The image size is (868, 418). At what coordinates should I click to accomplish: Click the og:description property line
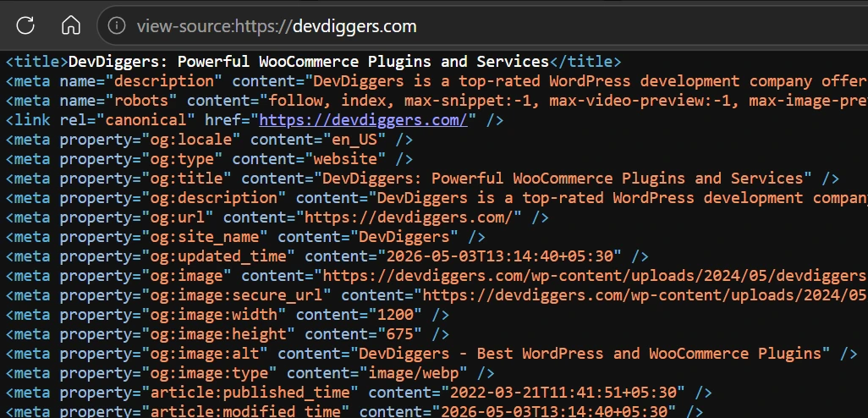coord(437,198)
